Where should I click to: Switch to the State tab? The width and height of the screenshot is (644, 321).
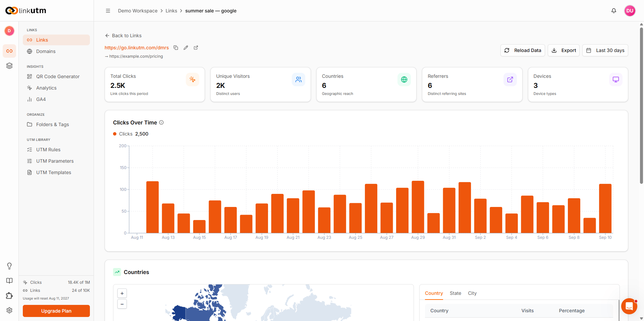[455, 293]
